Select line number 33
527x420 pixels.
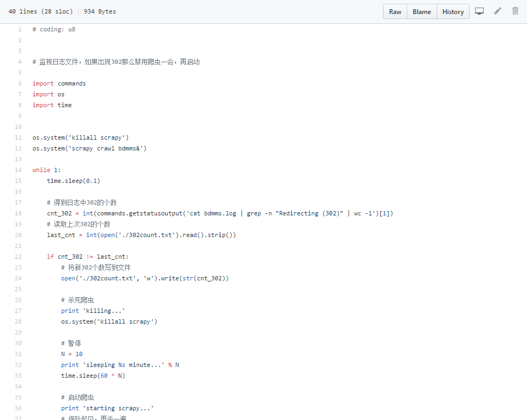click(x=18, y=375)
